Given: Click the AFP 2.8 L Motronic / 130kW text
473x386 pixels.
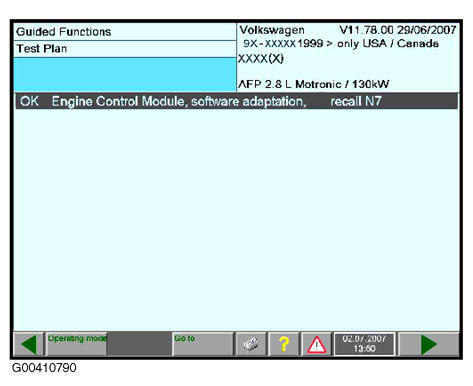Looking at the screenshot, I should pos(314,84).
